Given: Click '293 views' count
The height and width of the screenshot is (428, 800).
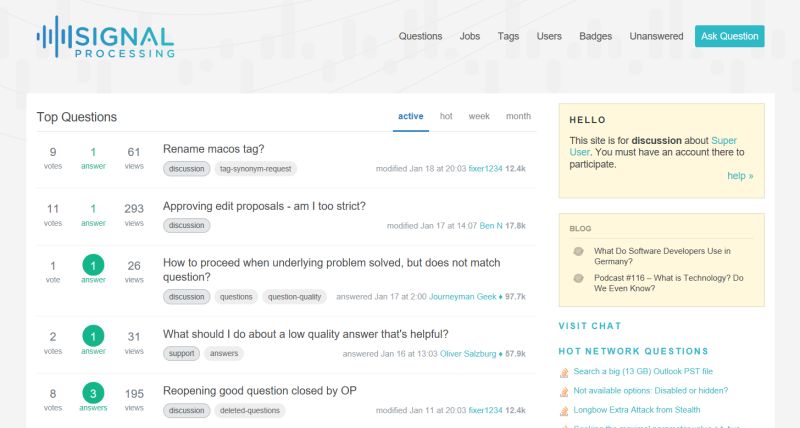Looking at the screenshot, I should pyautogui.click(x=134, y=215).
